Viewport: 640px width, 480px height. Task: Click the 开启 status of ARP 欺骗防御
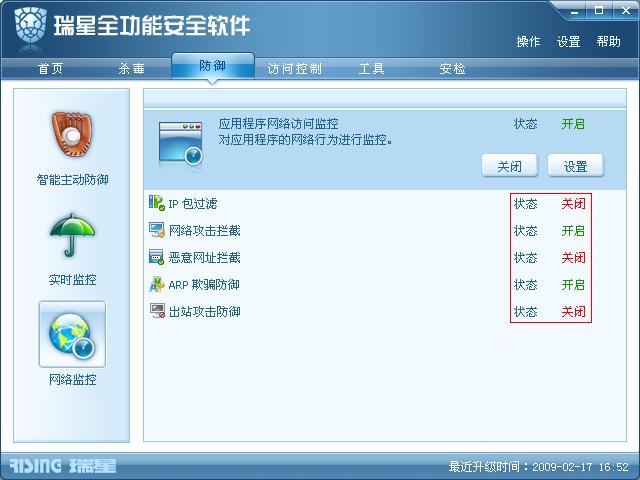(573, 284)
